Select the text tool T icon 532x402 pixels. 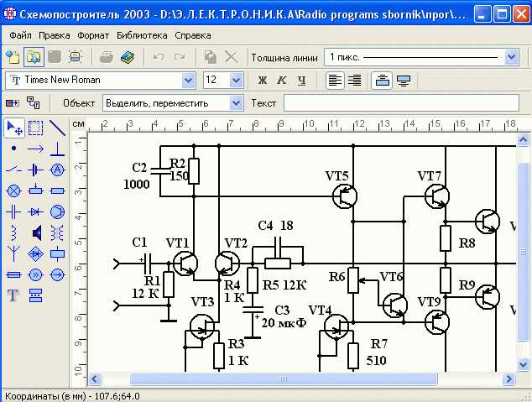[13, 295]
